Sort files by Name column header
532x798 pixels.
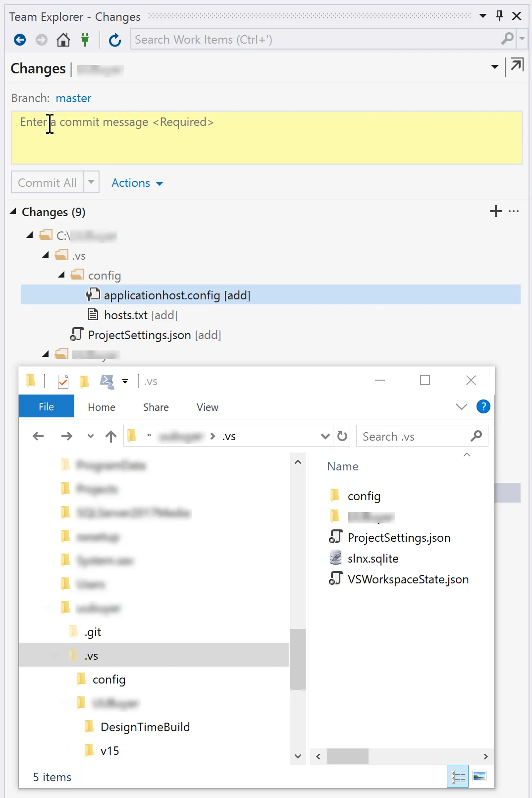[343, 466]
